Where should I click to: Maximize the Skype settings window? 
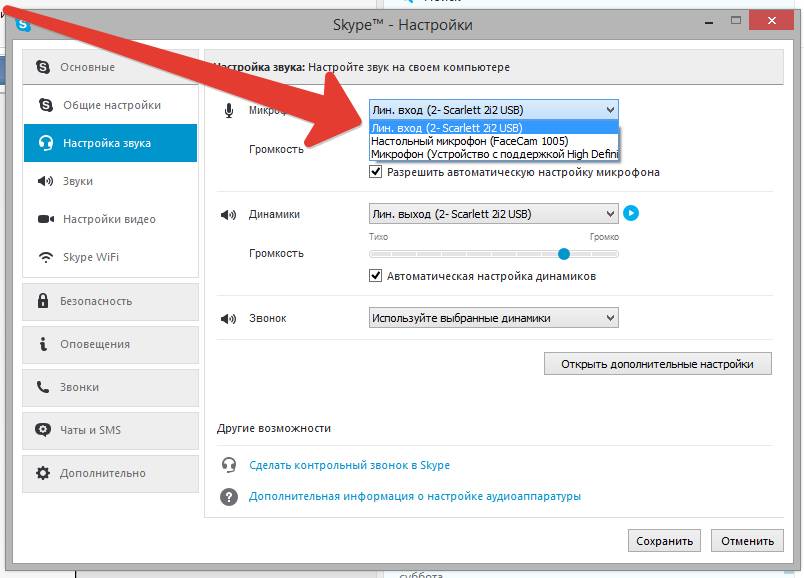pyautogui.click(x=736, y=21)
